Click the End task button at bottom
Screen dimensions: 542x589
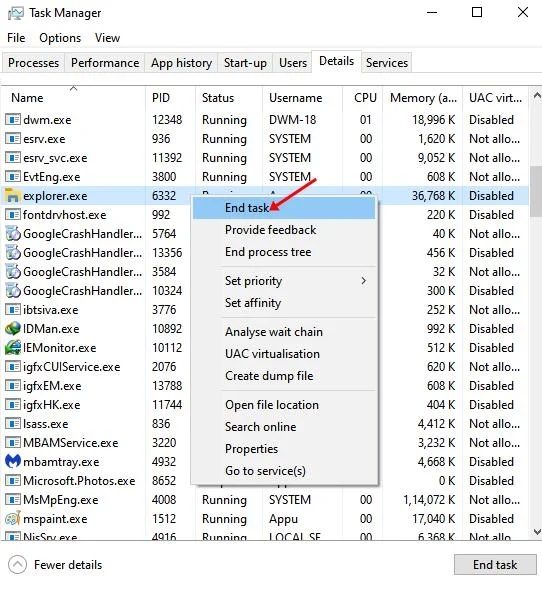[x=495, y=565]
